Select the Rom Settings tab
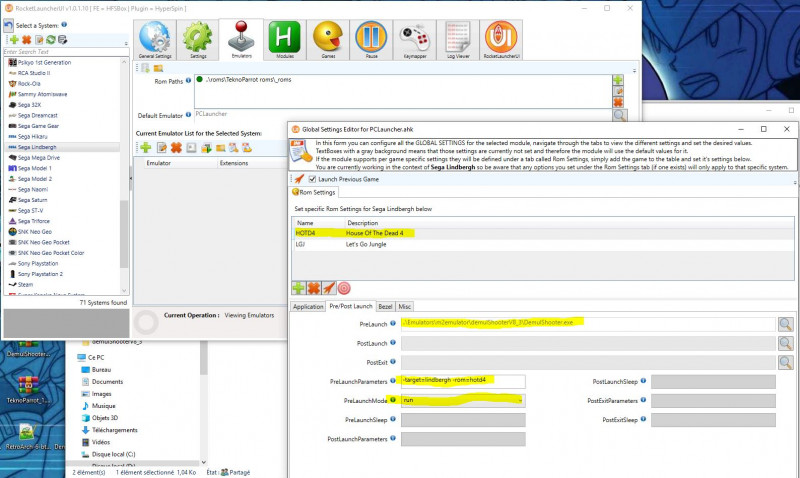The image size is (800, 478). [313, 192]
